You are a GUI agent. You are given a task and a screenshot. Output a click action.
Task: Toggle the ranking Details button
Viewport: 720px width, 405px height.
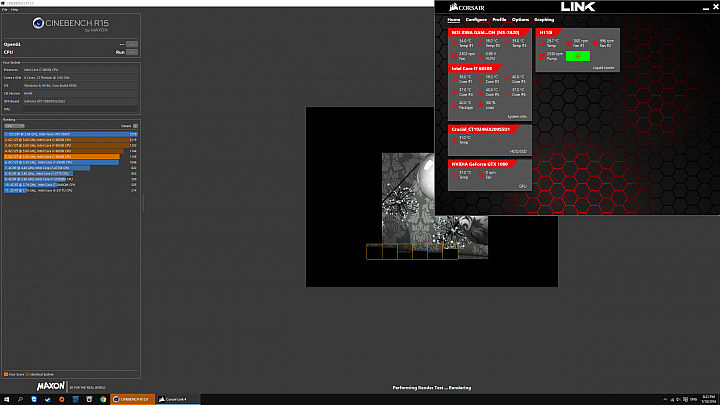135,126
